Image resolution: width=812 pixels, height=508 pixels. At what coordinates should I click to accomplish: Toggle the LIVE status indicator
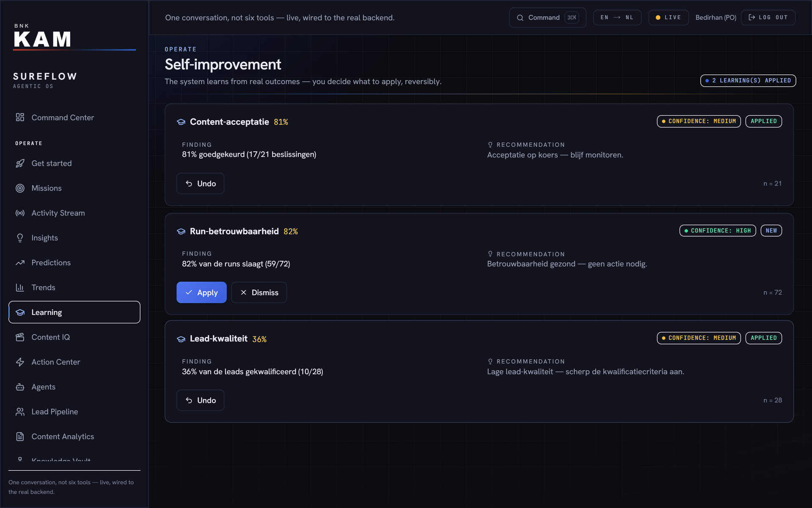[x=669, y=17]
